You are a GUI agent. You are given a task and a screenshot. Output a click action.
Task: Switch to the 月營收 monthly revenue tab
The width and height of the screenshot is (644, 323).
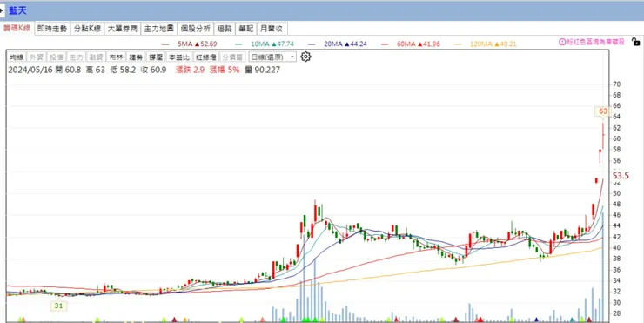pos(272,29)
